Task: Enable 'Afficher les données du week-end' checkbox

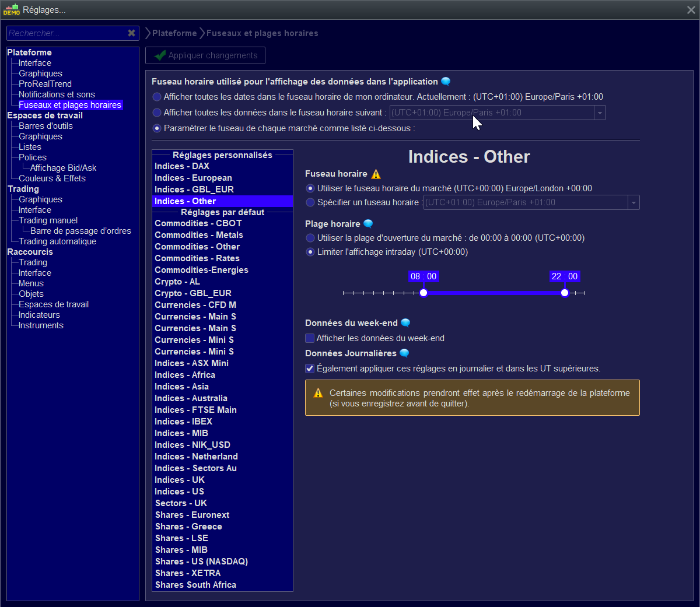Action: [x=310, y=338]
